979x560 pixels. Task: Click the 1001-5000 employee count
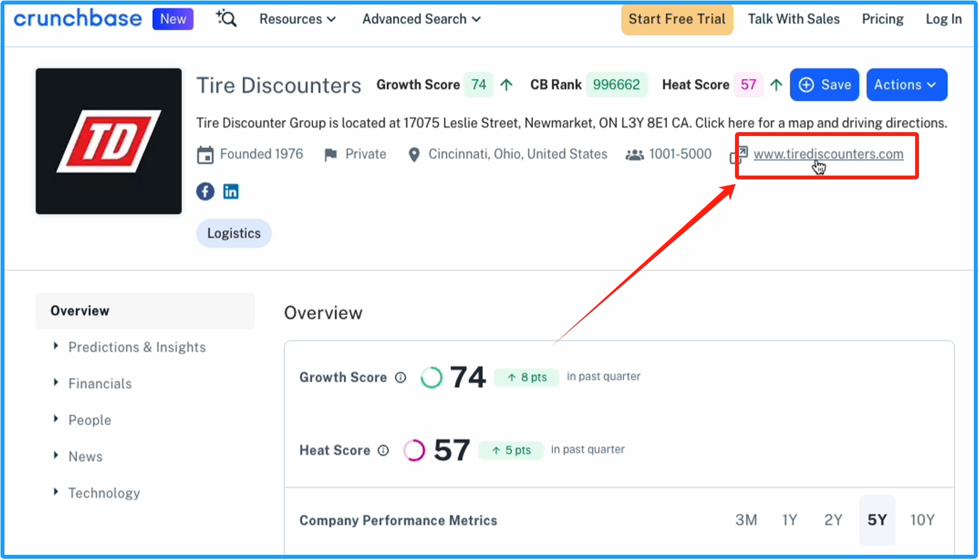[680, 154]
